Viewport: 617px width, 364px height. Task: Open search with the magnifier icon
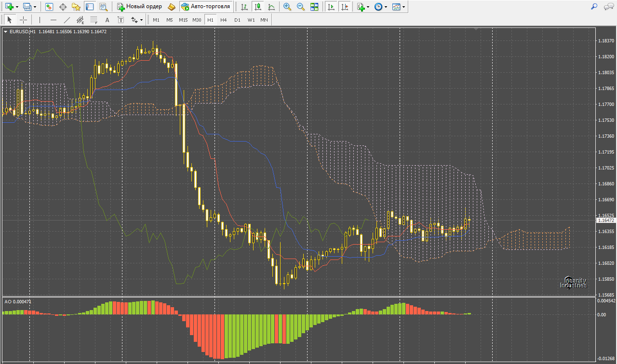(x=594, y=7)
